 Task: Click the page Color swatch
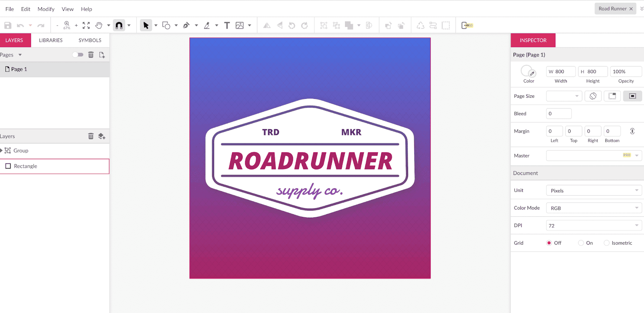pos(527,72)
